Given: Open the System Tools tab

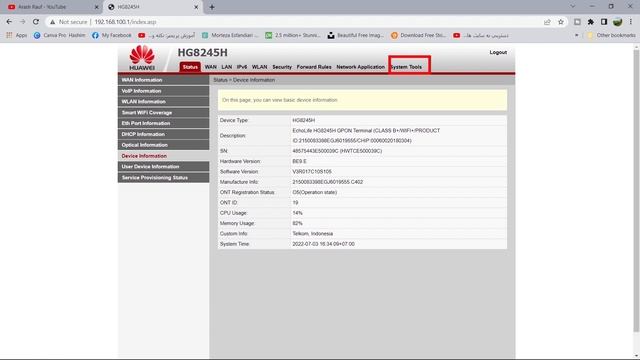Looking at the screenshot, I should point(406,67).
